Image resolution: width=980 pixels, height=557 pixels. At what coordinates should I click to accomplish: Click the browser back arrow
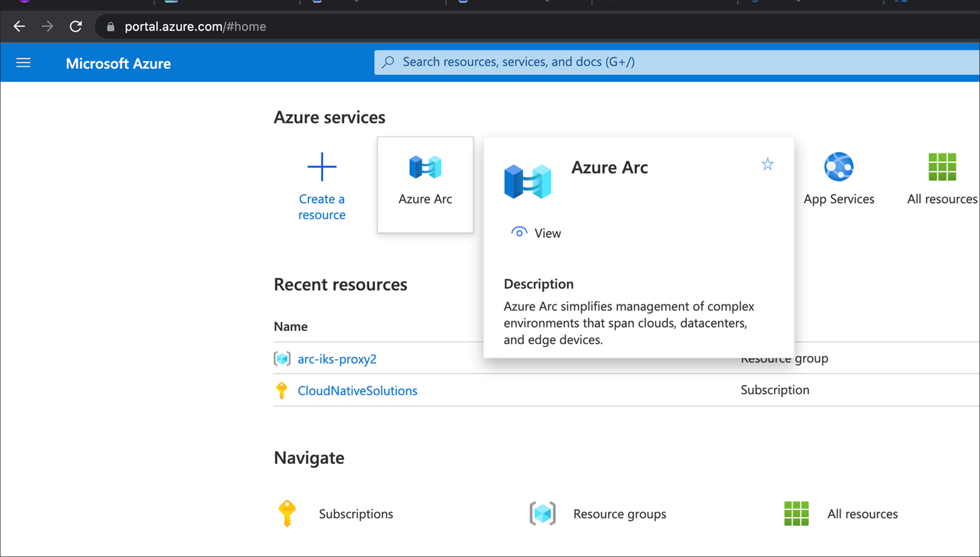(x=19, y=26)
